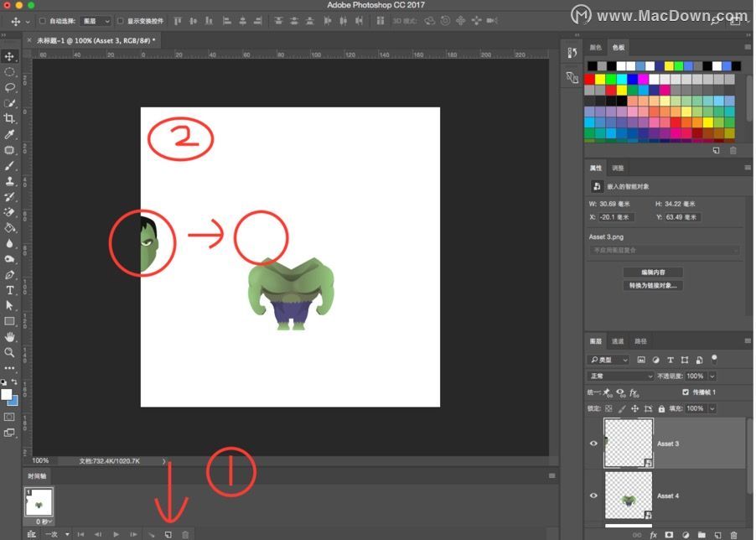This screenshot has width=756, height=540.
Task: Open the layer blend mode 正常 dropdown
Action: [621, 376]
